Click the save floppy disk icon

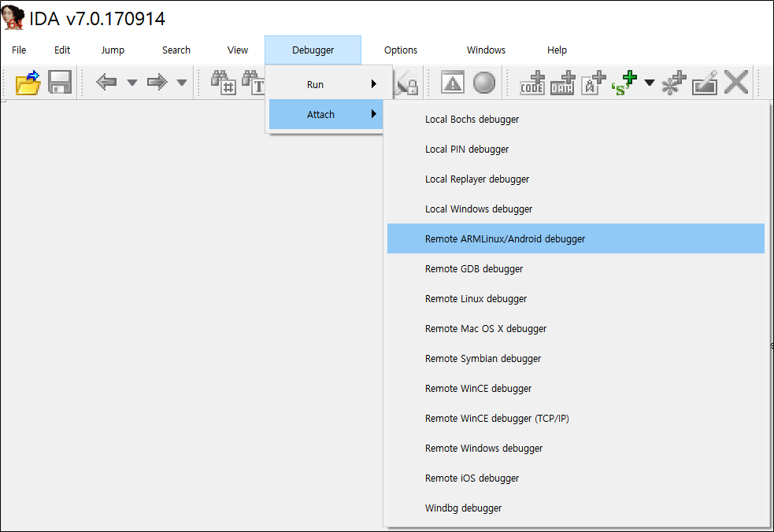point(60,83)
